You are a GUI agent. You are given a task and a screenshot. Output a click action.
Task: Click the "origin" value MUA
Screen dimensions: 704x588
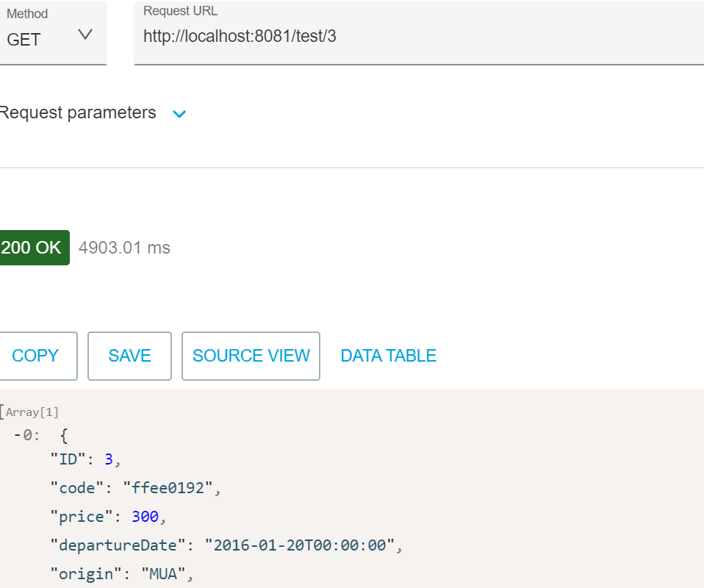[163, 574]
